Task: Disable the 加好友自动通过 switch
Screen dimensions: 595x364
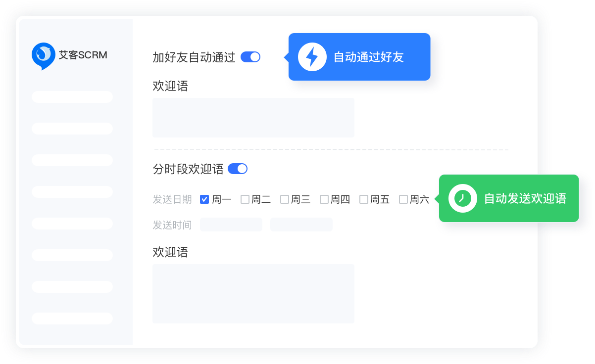Action: pos(250,57)
